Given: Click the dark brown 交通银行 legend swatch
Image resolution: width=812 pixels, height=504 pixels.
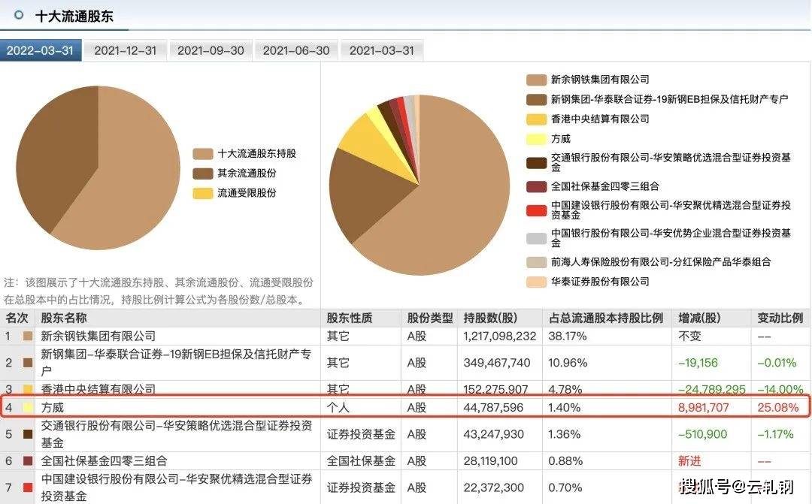Looking at the screenshot, I should (537, 162).
